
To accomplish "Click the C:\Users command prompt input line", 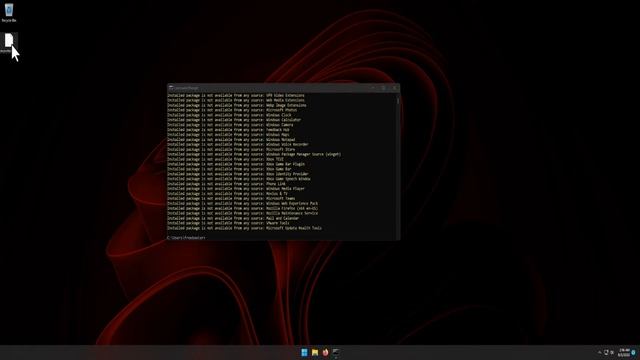I will (187, 238).
